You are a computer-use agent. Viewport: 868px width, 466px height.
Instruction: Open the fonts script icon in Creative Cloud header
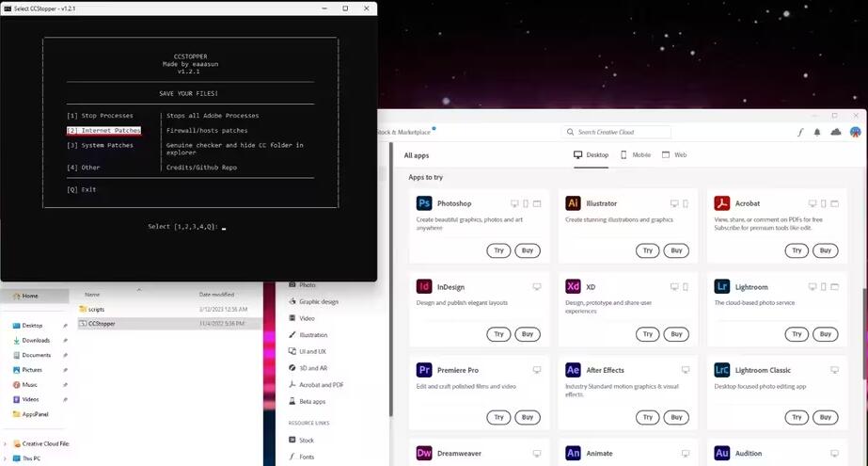pos(800,132)
